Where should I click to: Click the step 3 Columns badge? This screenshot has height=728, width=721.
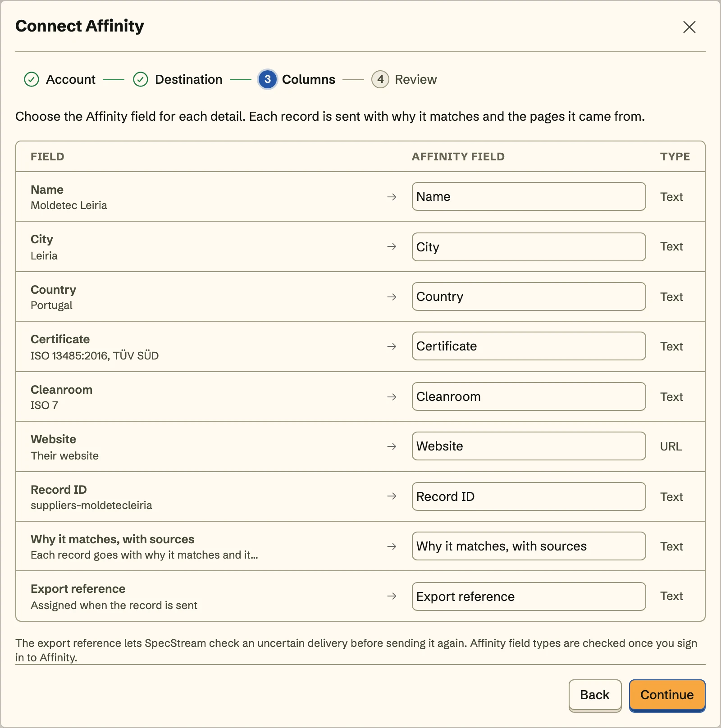coord(268,79)
